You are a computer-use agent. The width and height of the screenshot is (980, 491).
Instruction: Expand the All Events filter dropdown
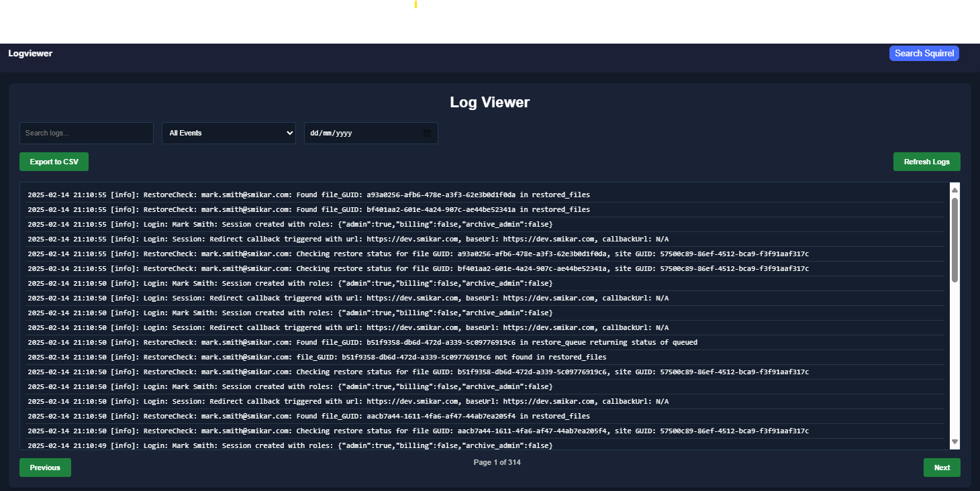(x=228, y=133)
